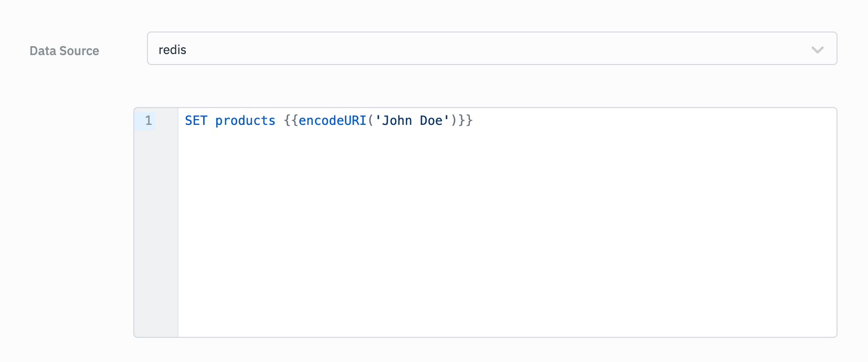Click the empty middle of the redis select box
The image size is (868, 362).
472,49
